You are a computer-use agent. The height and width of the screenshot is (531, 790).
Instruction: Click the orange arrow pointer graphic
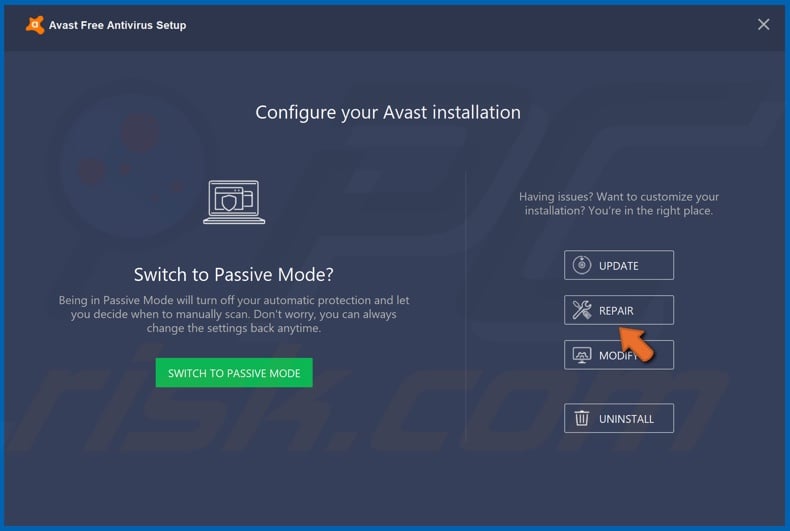637,344
